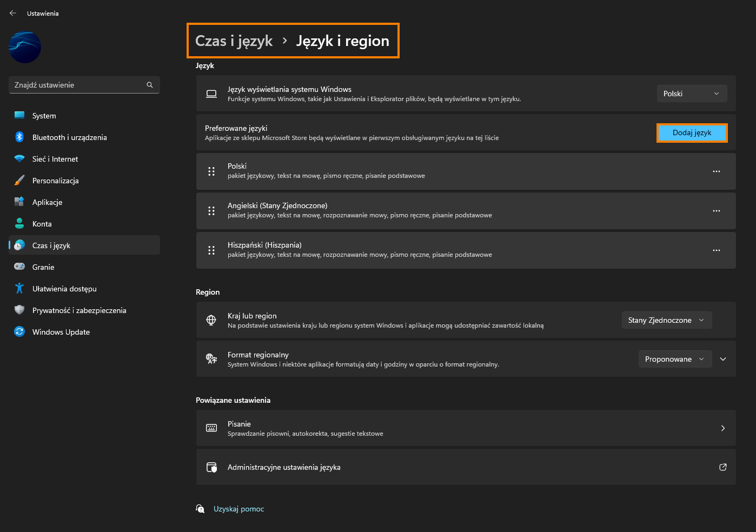Click the paintbrush Personalizacja icon
Screen dimensions: 756x532
(19, 181)
